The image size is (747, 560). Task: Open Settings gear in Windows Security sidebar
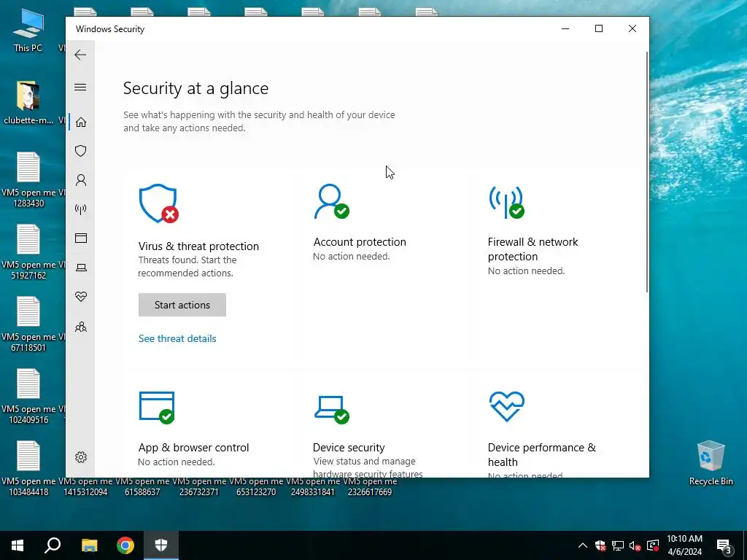pos(81,457)
